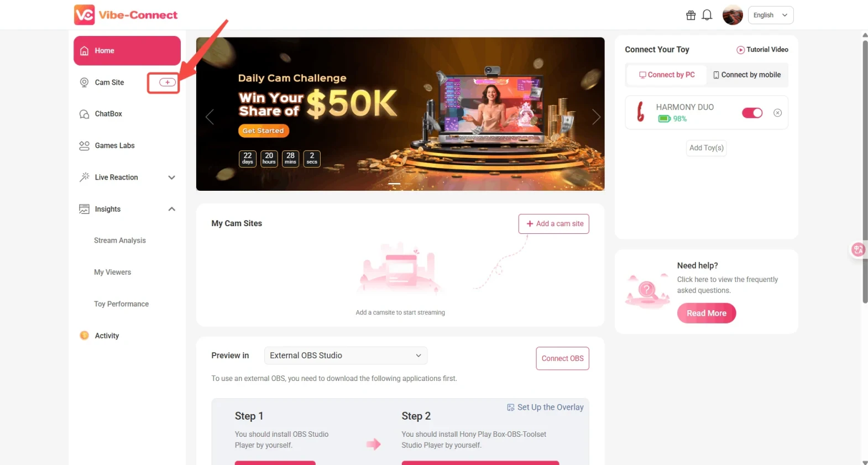Toggle HARMONY DUO toy switch off
Viewport: 868px width, 465px height.
click(x=752, y=113)
